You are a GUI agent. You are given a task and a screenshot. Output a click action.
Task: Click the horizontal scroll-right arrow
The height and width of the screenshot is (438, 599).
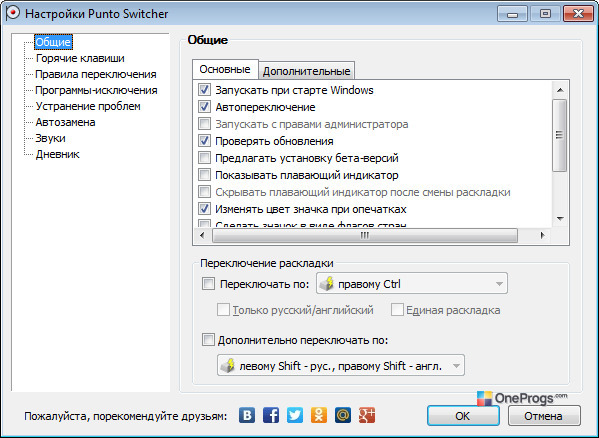[542, 235]
